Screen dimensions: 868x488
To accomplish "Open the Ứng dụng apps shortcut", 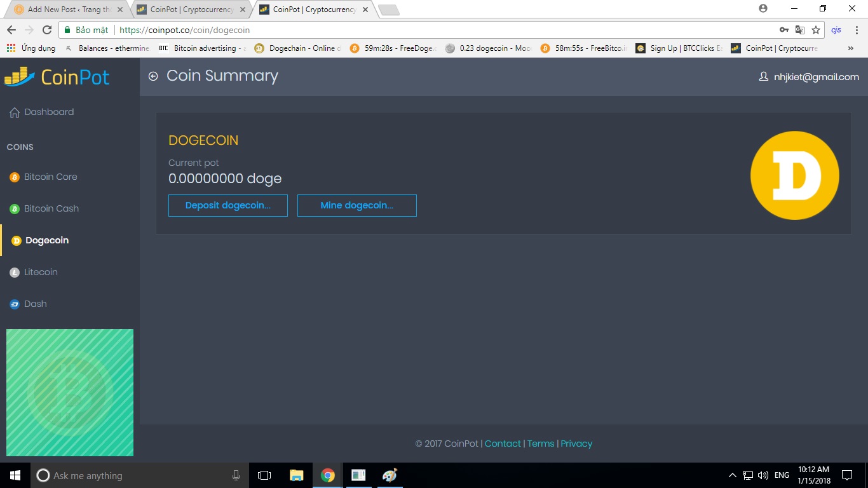I will (31, 48).
